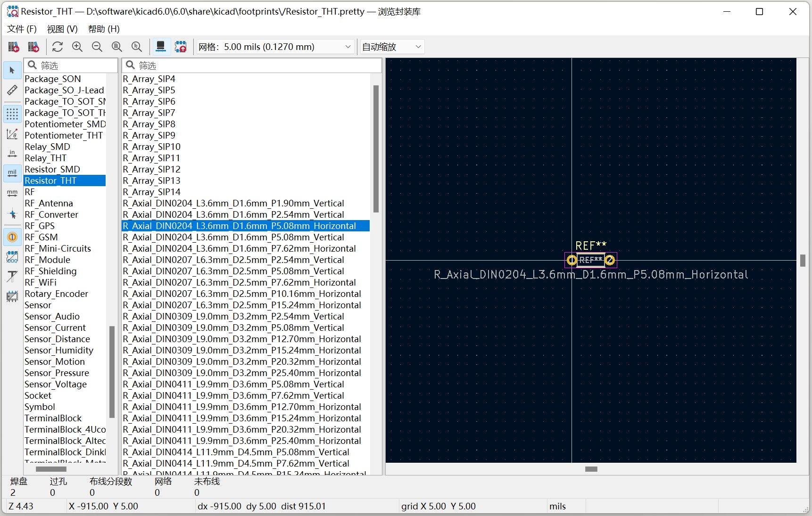The image size is (812, 516).
Task: Select the Resistor_SMD library
Action: tap(65, 169)
